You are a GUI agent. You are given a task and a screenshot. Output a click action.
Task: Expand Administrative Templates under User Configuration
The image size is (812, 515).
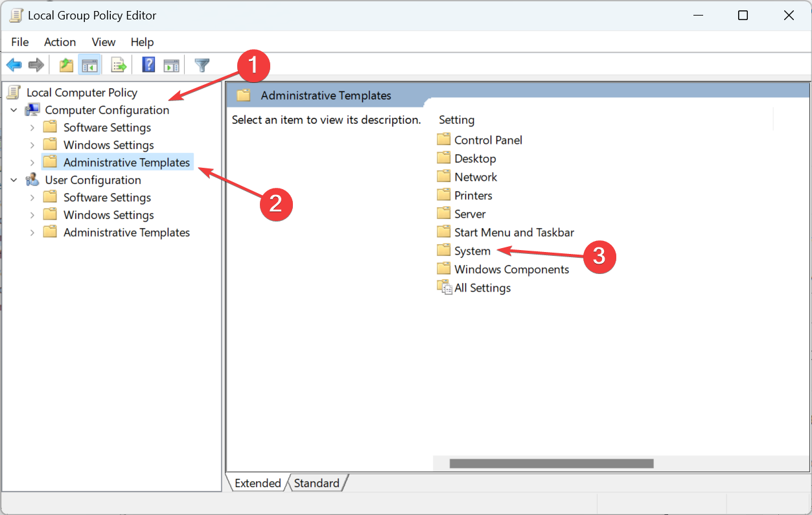(x=32, y=233)
